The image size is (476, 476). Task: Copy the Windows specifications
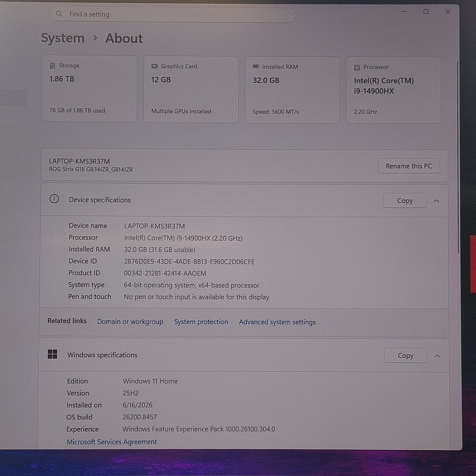click(406, 355)
